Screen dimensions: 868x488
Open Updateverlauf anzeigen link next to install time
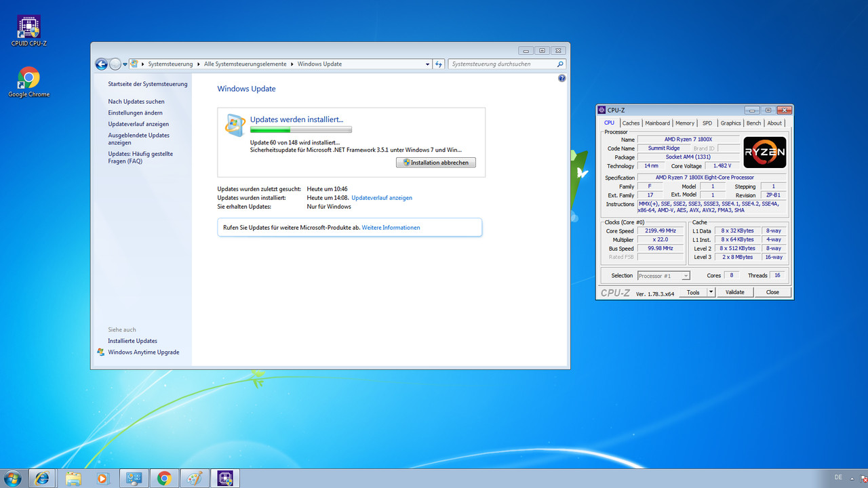tap(382, 198)
